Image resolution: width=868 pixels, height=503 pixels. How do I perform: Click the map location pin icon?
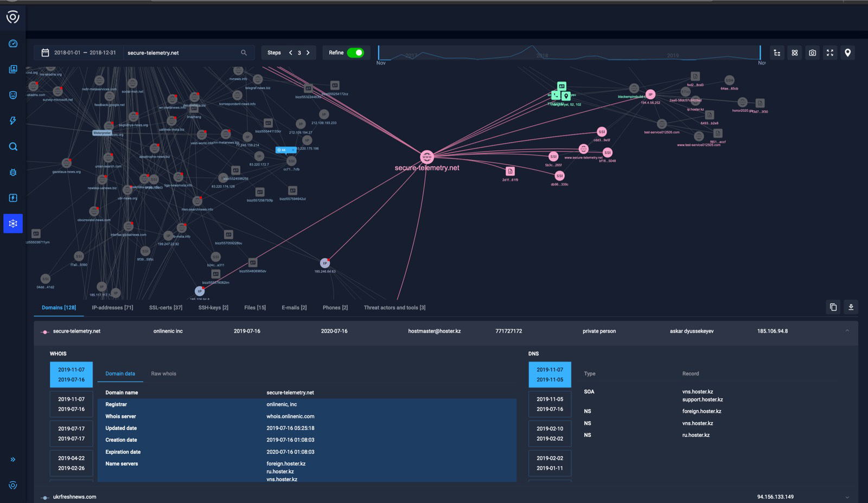847,53
